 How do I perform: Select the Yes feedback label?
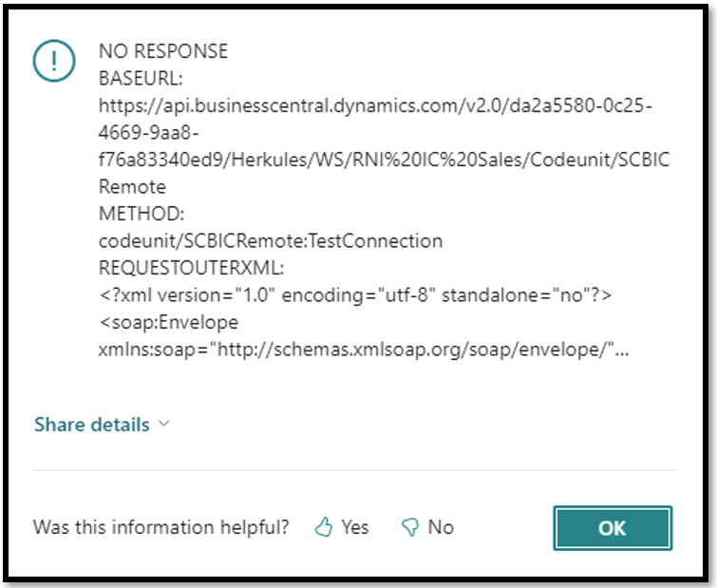(x=355, y=527)
